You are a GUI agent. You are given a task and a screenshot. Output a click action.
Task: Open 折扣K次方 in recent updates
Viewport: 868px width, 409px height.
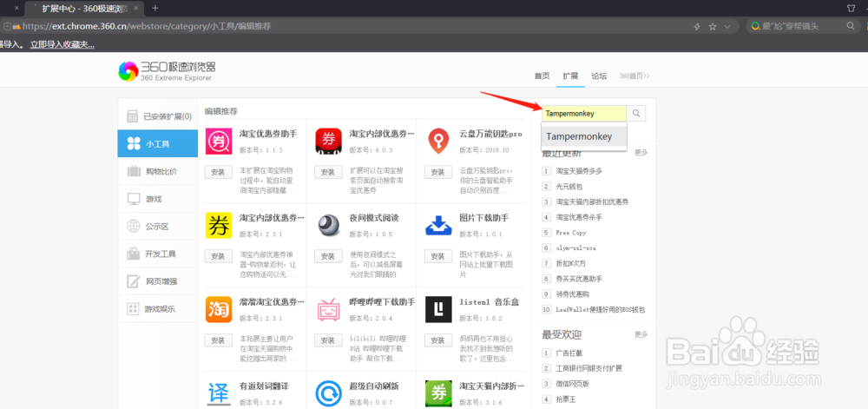(x=571, y=263)
